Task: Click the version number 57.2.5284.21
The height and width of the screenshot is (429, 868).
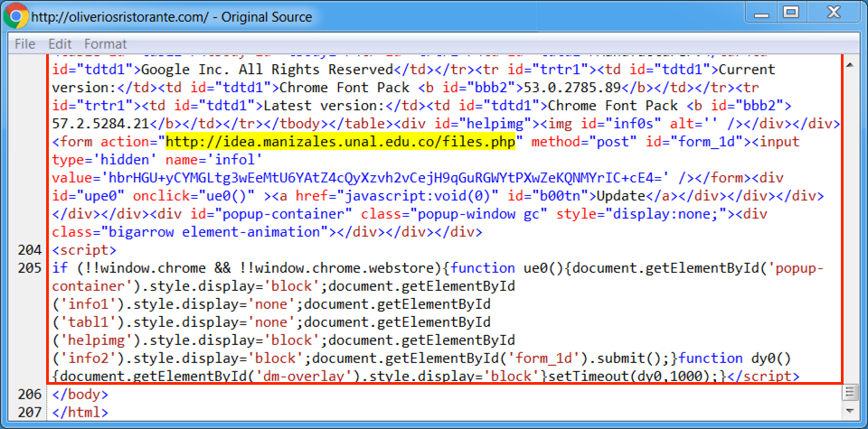Action: pyautogui.click(x=100, y=124)
